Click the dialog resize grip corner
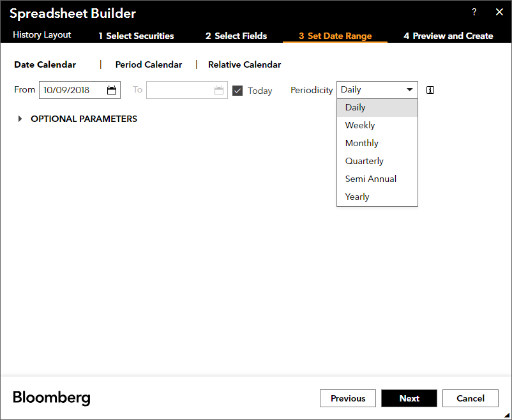The image size is (512, 420). 506,415
